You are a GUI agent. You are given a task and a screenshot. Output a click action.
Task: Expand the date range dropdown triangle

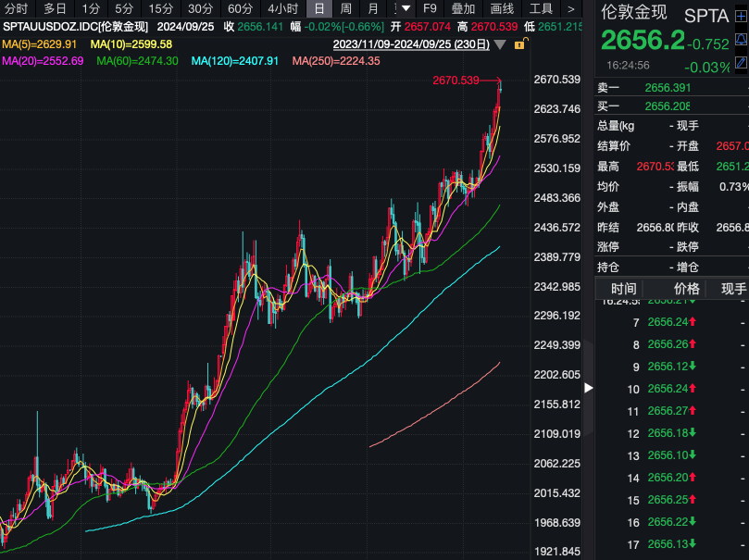click(x=500, y=44)
